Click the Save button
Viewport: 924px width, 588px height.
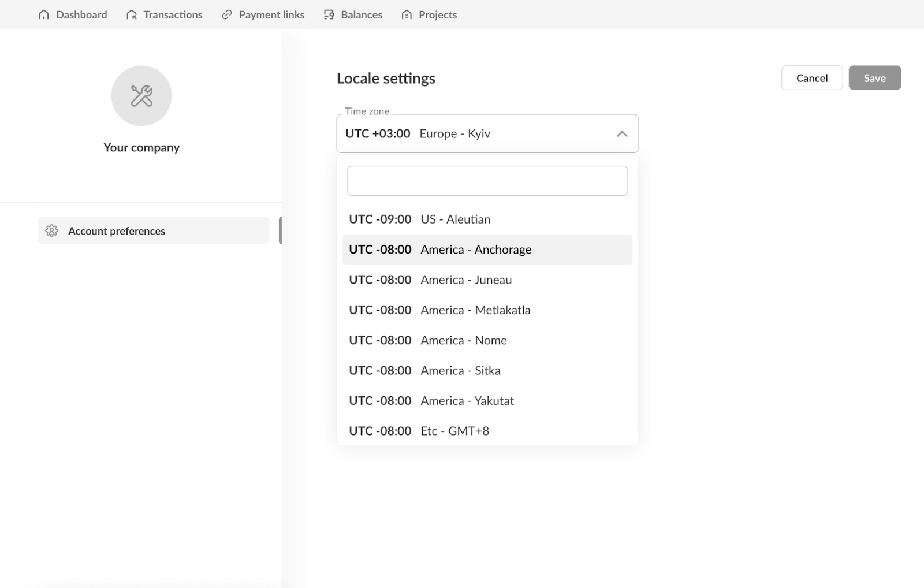pyautogui.click(x=874, y=78)
